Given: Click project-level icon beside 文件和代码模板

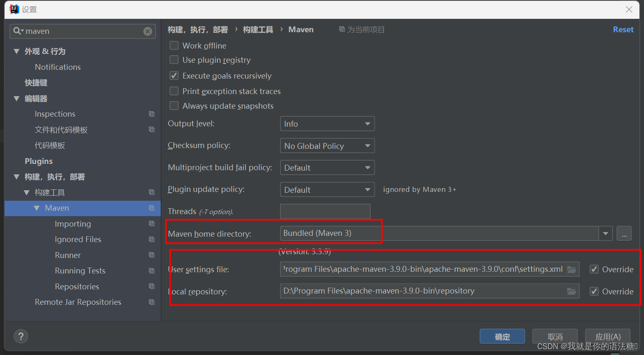Looking at the screenshot, I should pos(151,130).
